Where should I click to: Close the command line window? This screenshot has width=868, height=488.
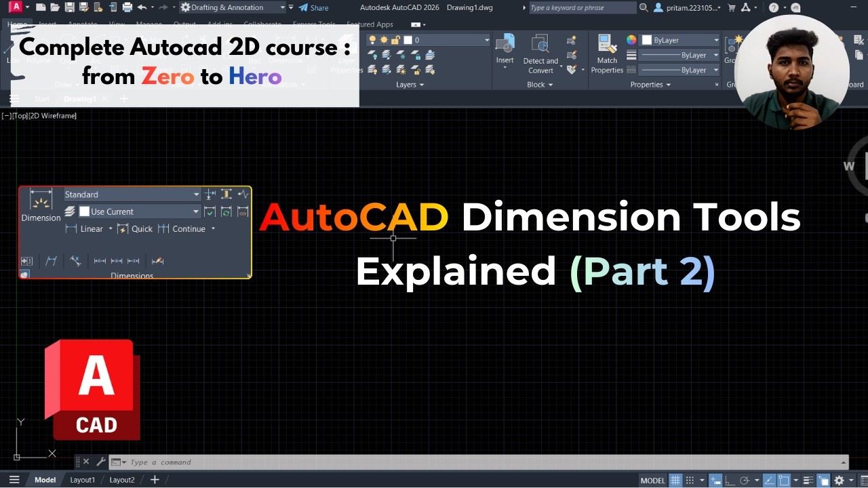pyautogui.click(x=85, y=462)
